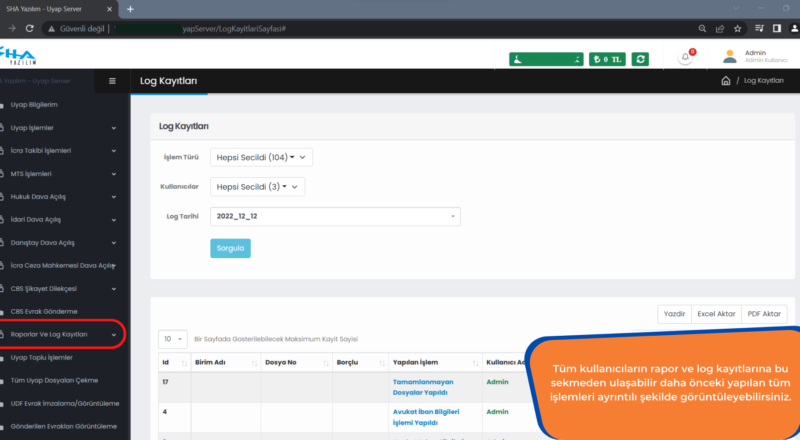The height and width of the screenshot is (440, 800).
Task: Expand Uyap İşlemler sidebar menu
Action: point(62,128)
